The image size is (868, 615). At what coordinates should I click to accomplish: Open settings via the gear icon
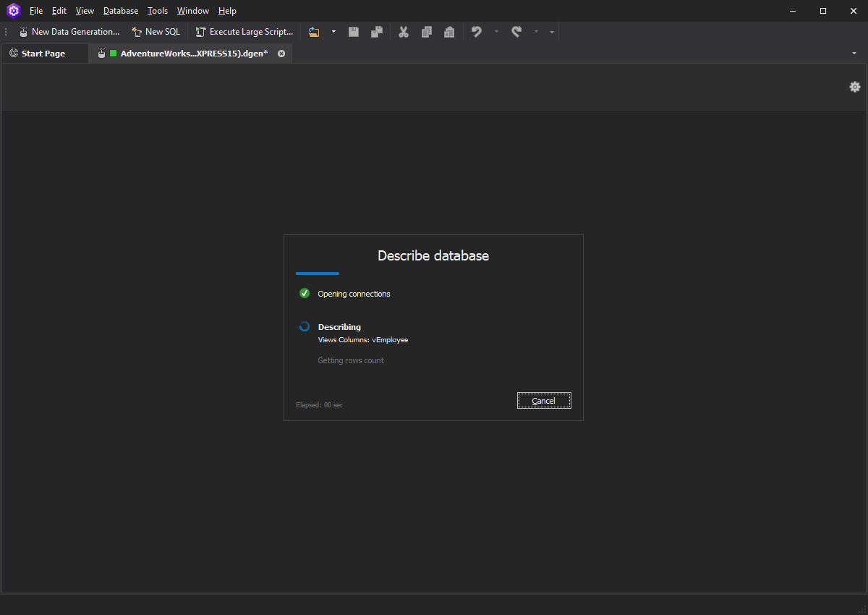(854, 87)
